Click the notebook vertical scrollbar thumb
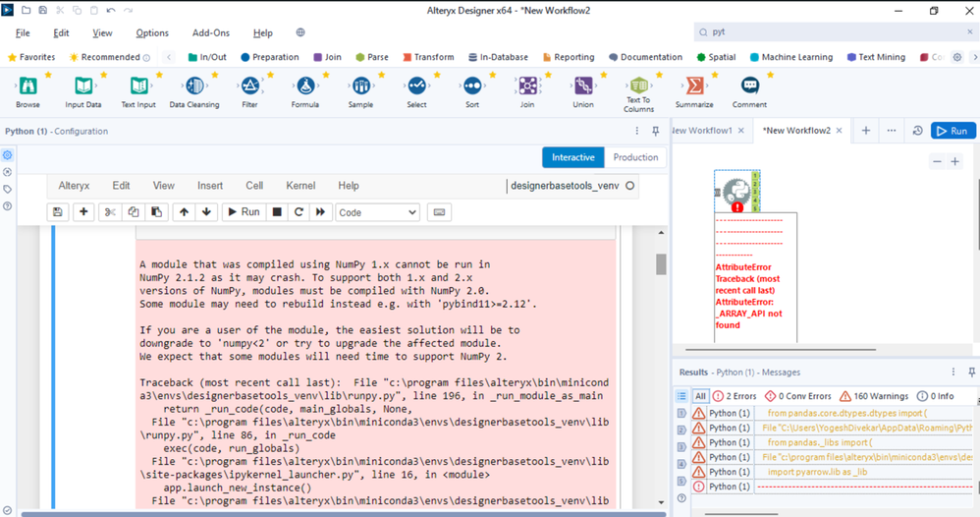This screenshot has height=517, width=980. point(661,264)
